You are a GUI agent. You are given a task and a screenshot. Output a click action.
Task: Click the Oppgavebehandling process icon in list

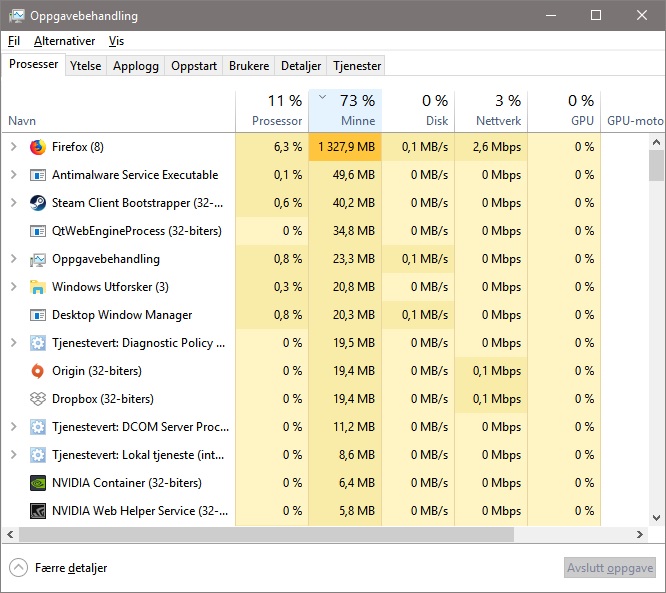point(38,259)
